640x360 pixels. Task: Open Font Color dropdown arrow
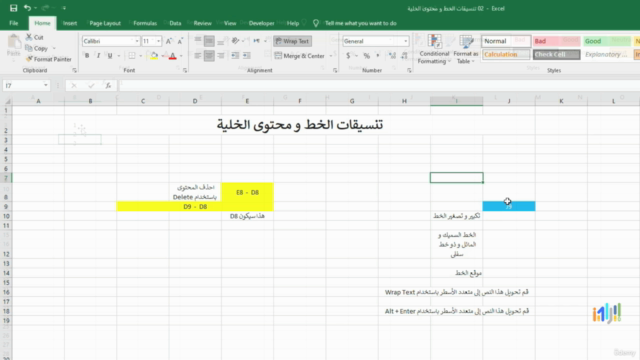point(181,56)
